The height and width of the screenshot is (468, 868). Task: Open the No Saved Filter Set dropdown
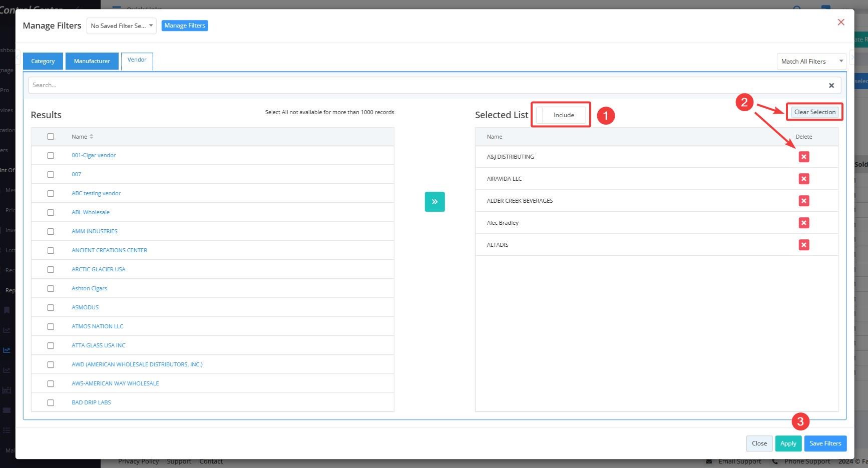[x=122, y=26]
